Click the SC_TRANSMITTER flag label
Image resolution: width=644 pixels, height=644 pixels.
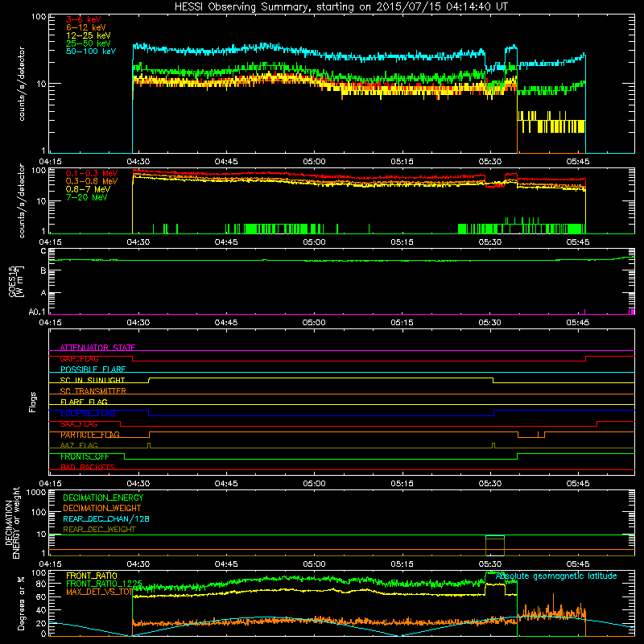click(x=93, y=391)
